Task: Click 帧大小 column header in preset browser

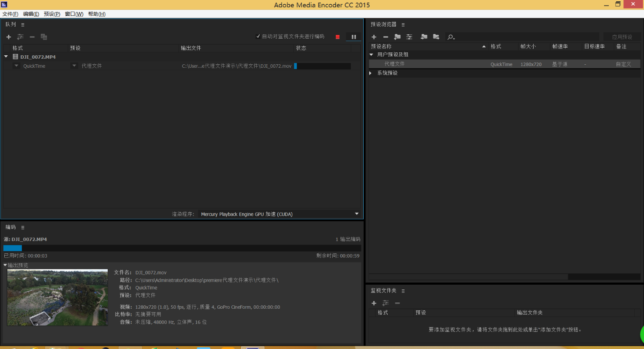Action: [x=528, y=46]
